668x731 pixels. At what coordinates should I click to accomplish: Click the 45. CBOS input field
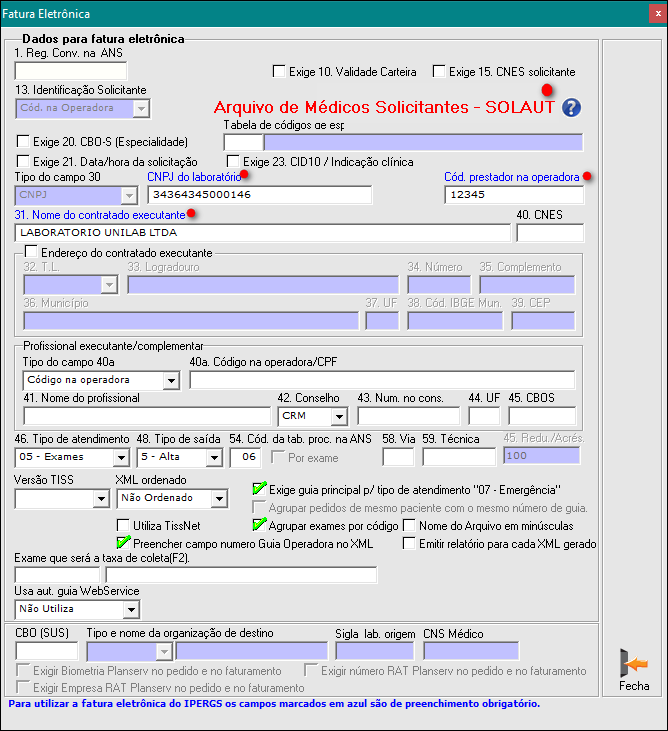pos(542,416)
